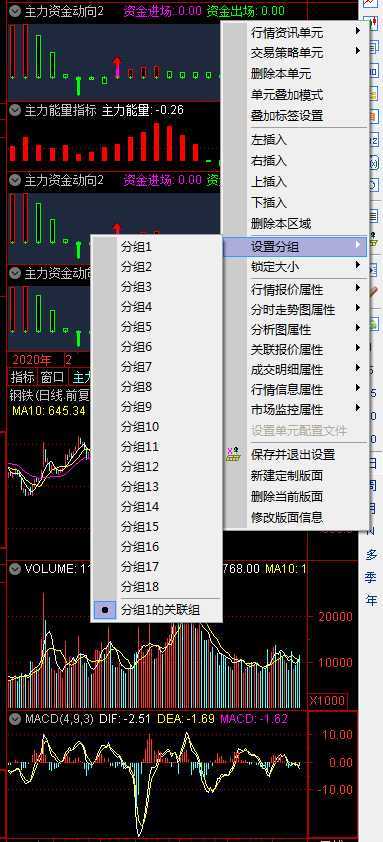The image size is (383, 842).
Task: Click 保存并退出设置 to save and exit
Action: [295, 455]
